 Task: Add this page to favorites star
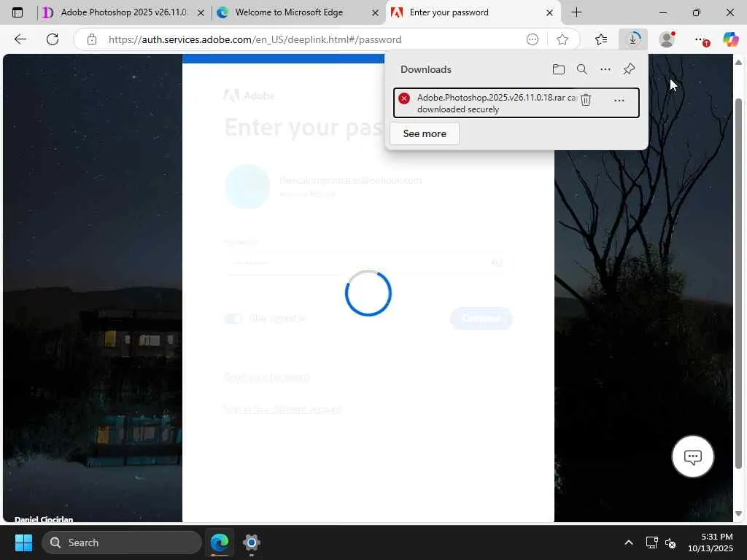pyautogui.click(x=562, y=39)
